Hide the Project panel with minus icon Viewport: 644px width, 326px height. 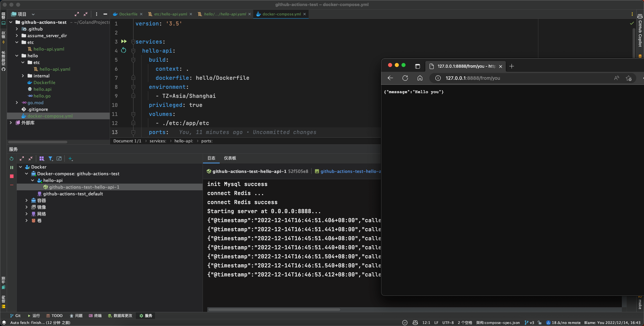[x=105, y=14]
